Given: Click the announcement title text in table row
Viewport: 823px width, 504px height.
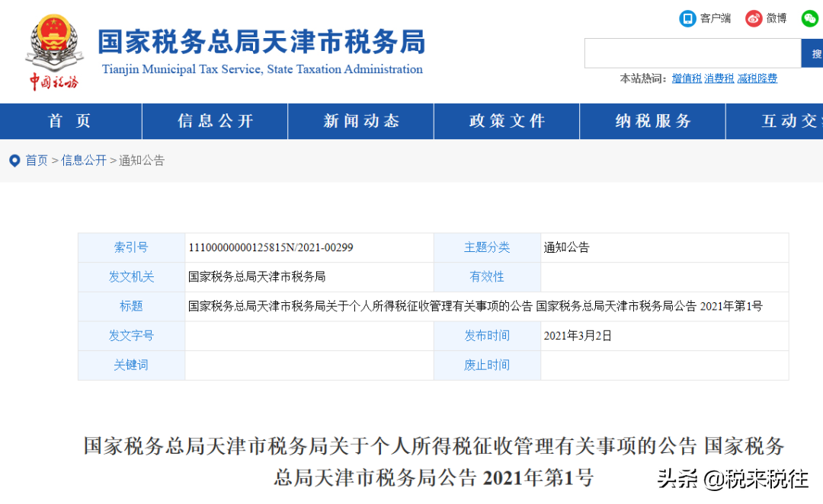Looking at the screenshot, I should click(475, 306).
